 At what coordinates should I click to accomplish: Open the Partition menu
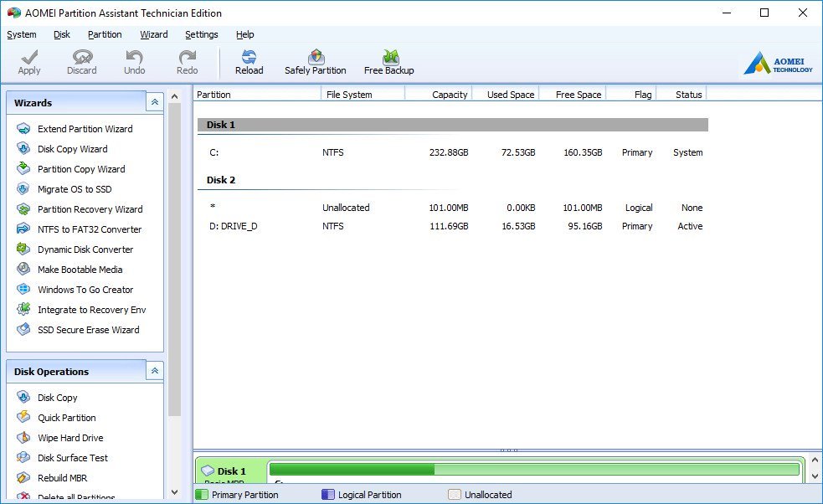(x=105, y=34)
